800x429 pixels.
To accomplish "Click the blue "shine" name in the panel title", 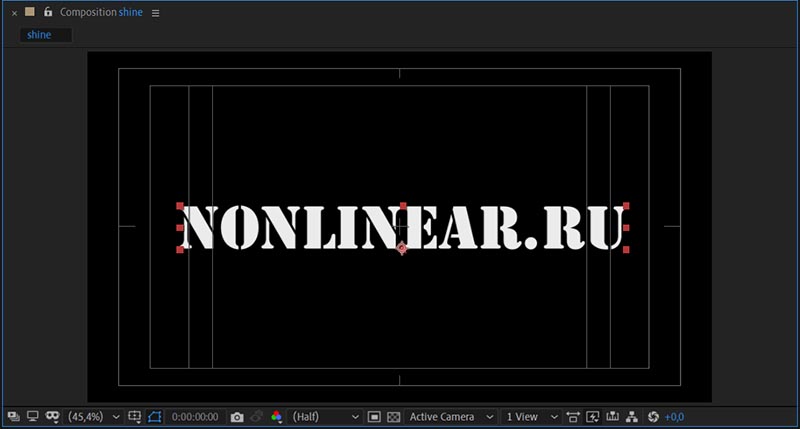I will 131,12.
